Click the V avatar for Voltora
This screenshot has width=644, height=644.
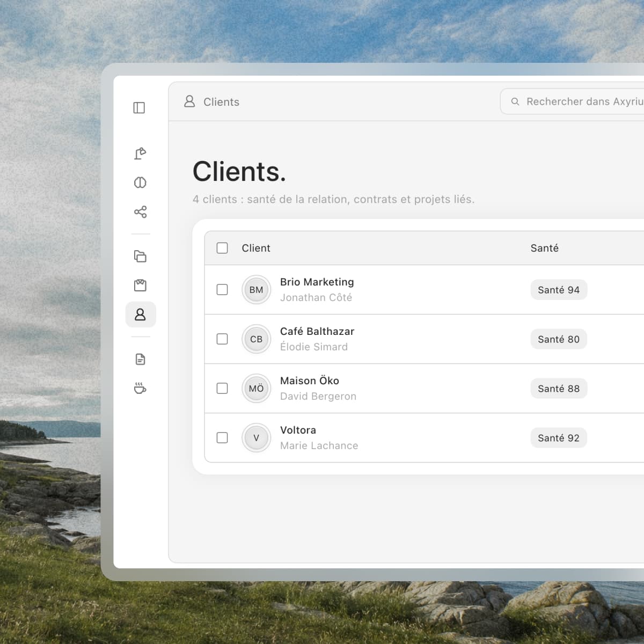[x=257, y=438]
